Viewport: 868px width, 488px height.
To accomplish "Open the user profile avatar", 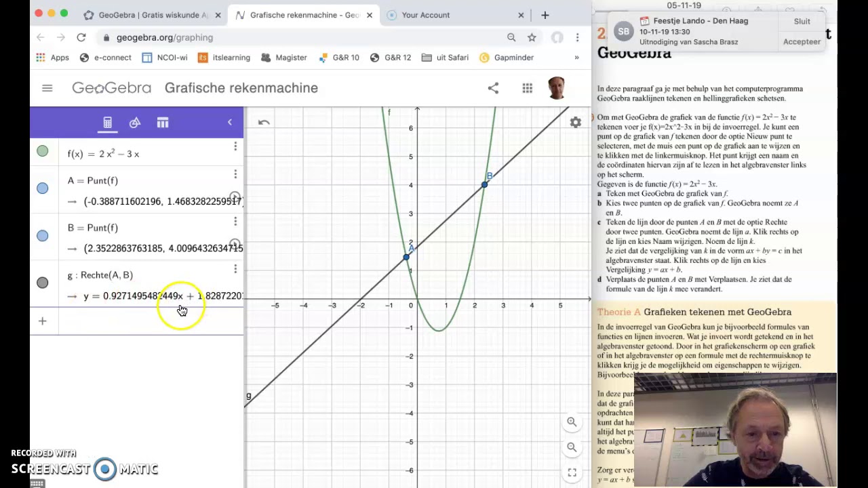I will (x=556, y=88).
